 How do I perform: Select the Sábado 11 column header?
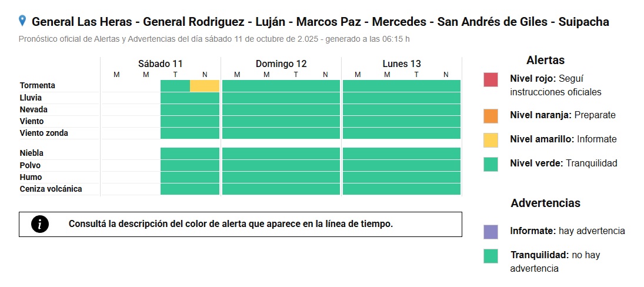click(x=161, y=64)
